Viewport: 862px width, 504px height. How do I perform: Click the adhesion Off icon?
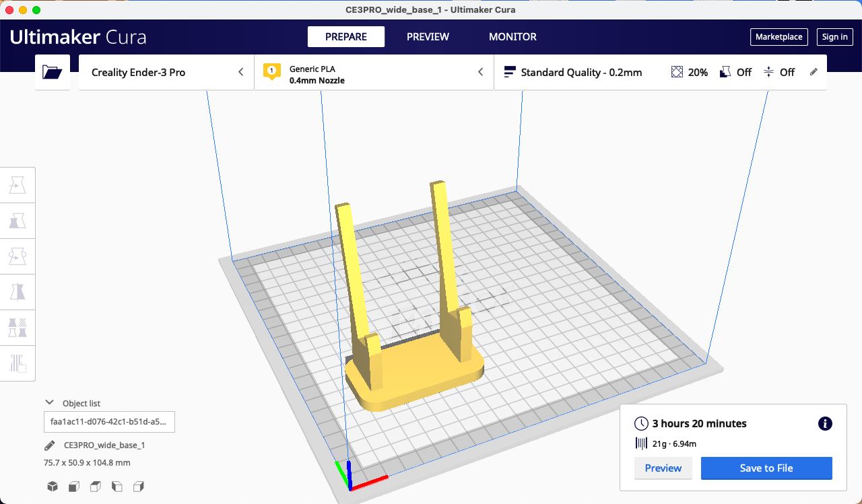[769, 72]
